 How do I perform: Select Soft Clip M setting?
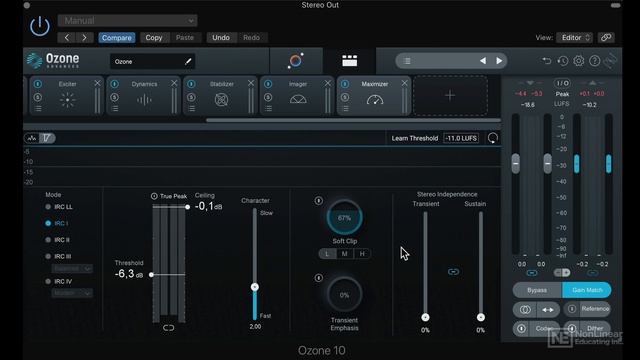coord(344,254)
